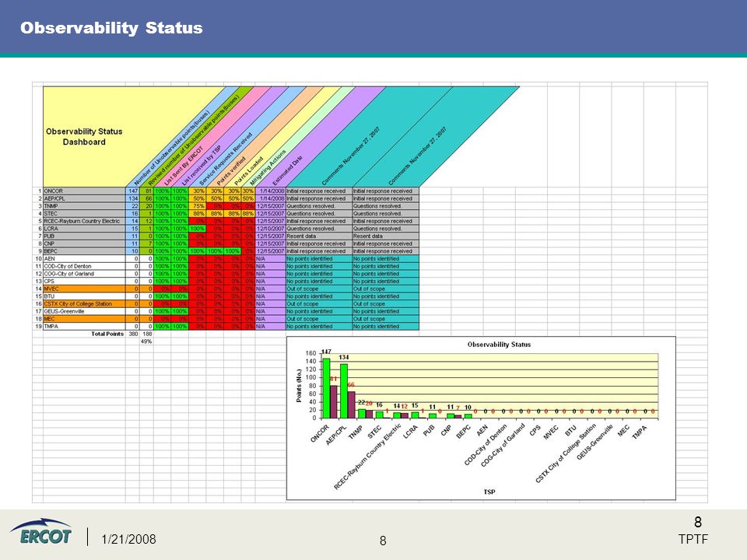Screen dimensions: 747x560
Task: Click the 'TPTF' label in the footer
Action: (693, 539)
